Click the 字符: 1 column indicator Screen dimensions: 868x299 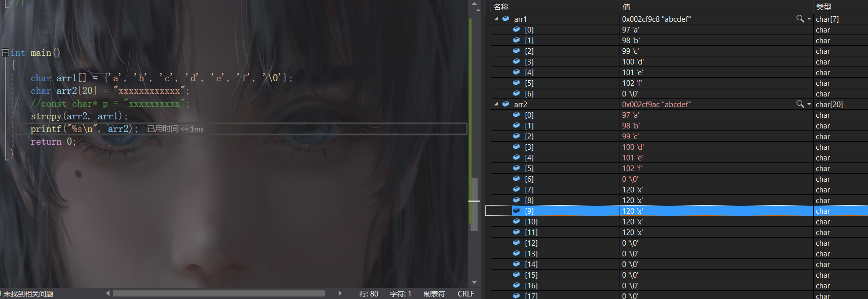click(401, 294)
